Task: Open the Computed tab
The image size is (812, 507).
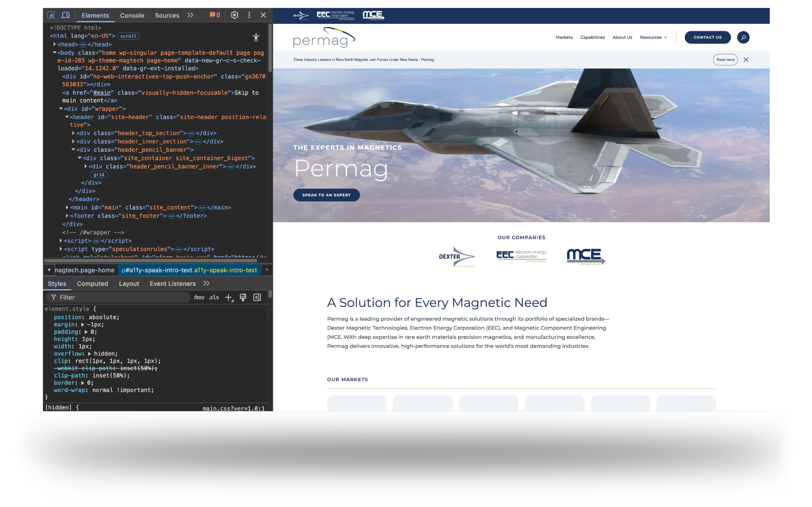Action: pos(92,284)
